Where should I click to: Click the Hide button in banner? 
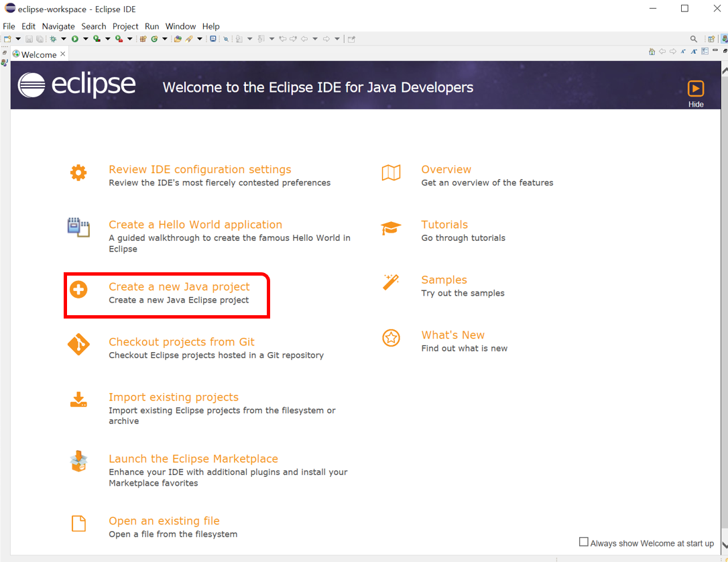[x=696, y=94]
